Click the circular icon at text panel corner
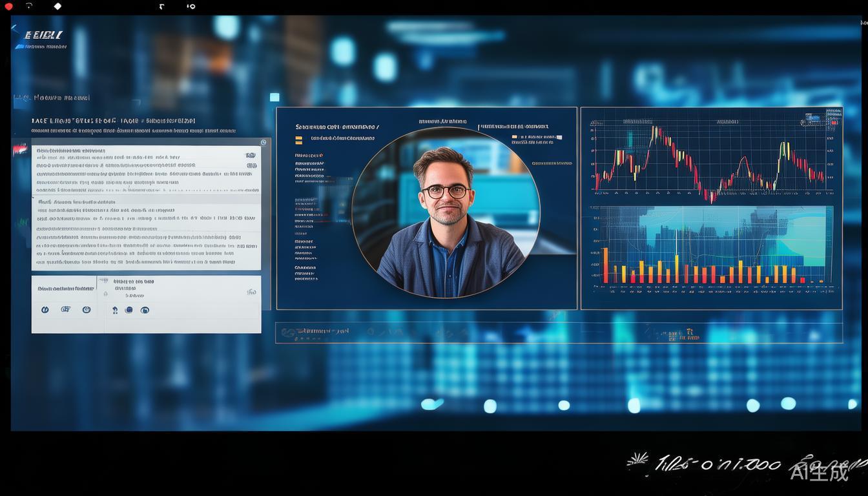This screenshot has width=868, height=496. coord(263,143)
